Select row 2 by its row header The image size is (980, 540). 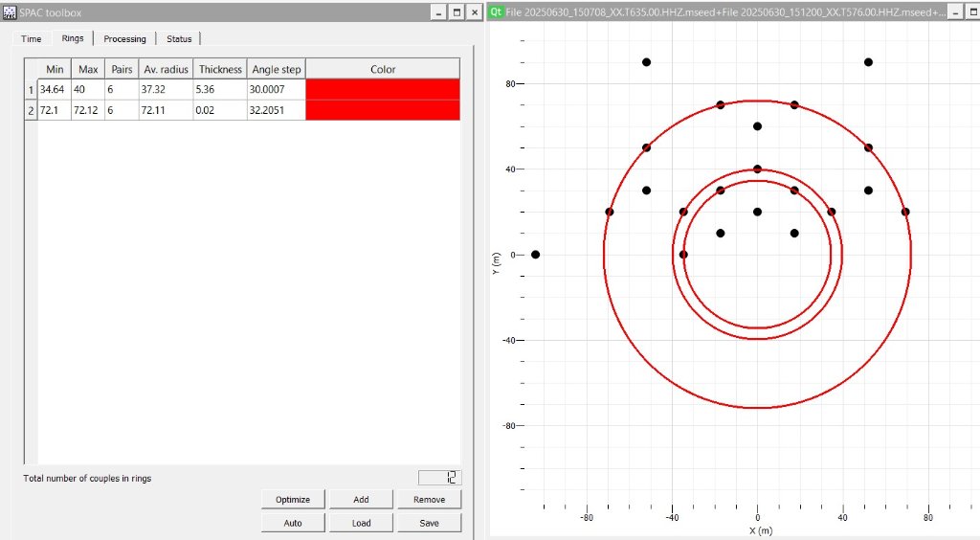pyautogui.click(x=31, y=110)
